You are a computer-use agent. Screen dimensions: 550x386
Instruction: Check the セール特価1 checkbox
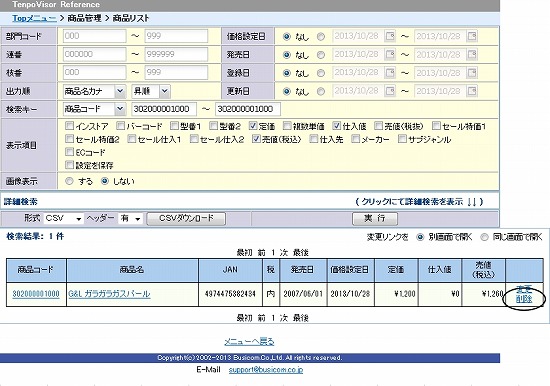point(436,126)
